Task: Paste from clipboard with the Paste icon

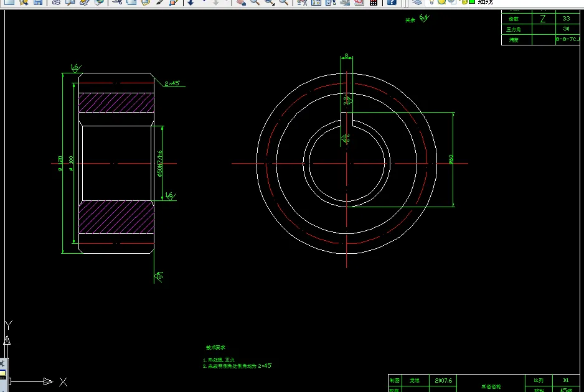Action: pos(145,2)
